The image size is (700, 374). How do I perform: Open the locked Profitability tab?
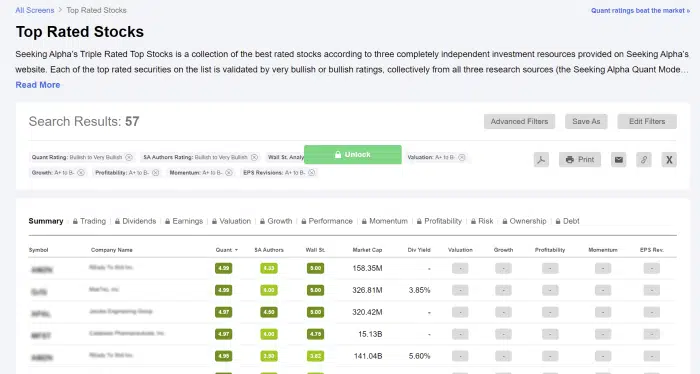[x=439, y=221]
